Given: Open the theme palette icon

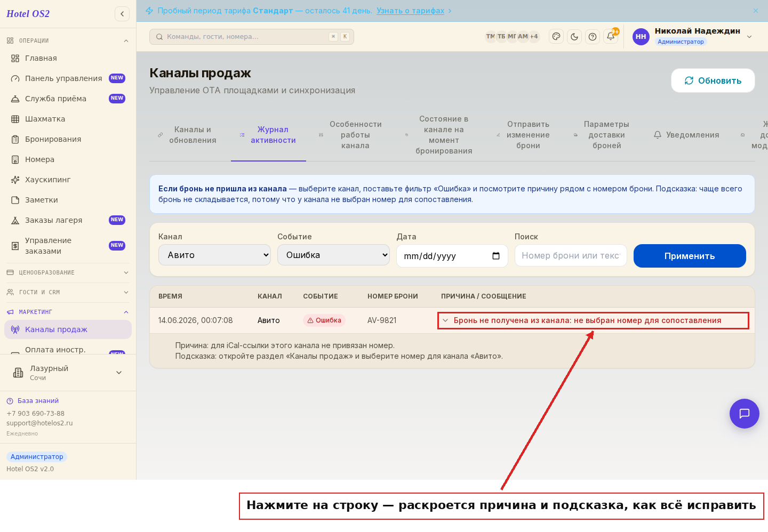Looking at the screenshot, I should (556, 37).
